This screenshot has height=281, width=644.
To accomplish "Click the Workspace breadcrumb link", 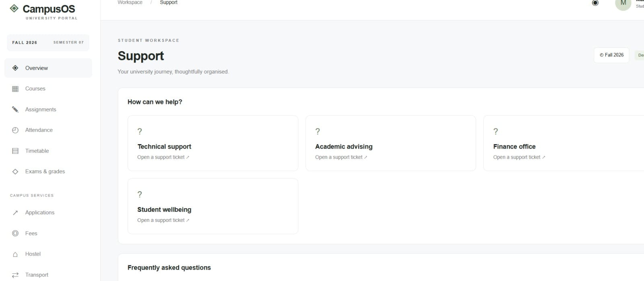I will pos(130,2).
